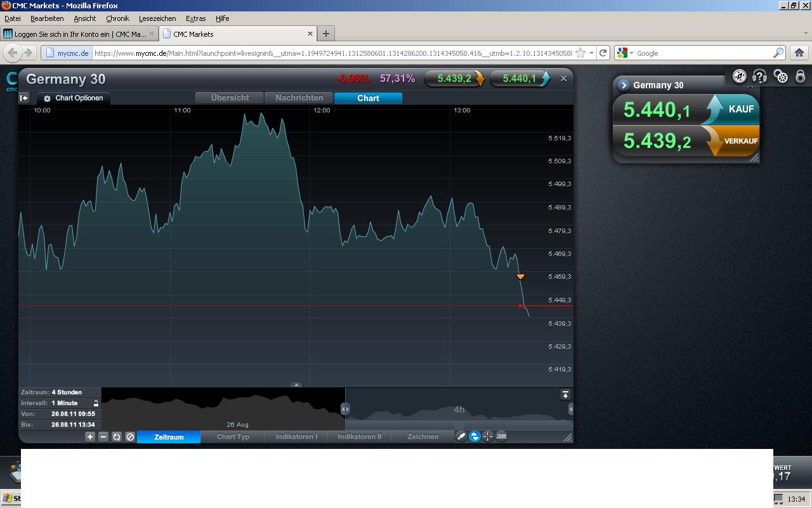Image resolution: width=812 pixels, height=508 pixels.
Task: Switch to the Nachrichten tab
Action: click(x=299, y=98)
